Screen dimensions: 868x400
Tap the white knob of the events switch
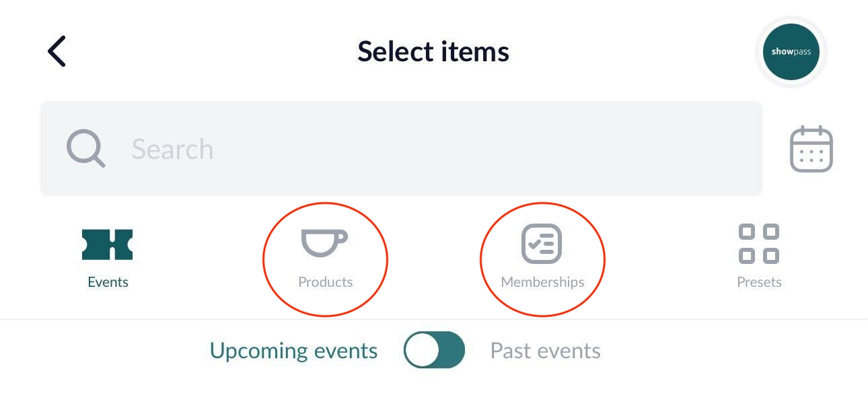coord(422,350)
